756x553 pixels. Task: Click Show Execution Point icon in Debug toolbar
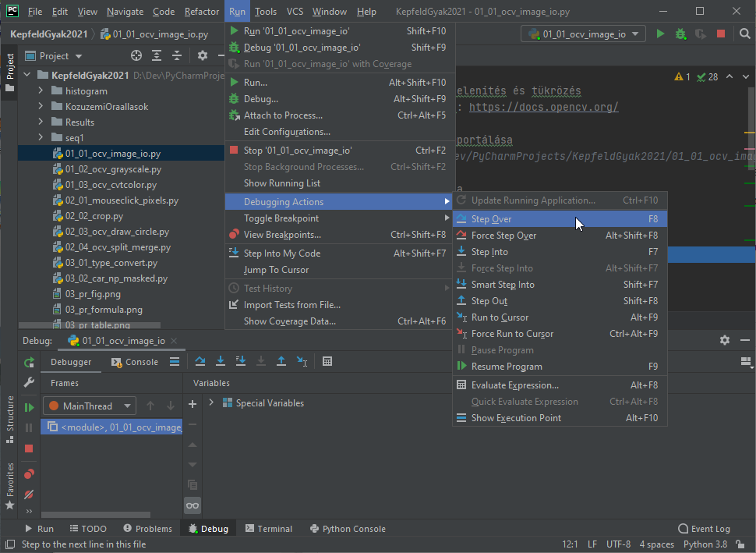175,361
